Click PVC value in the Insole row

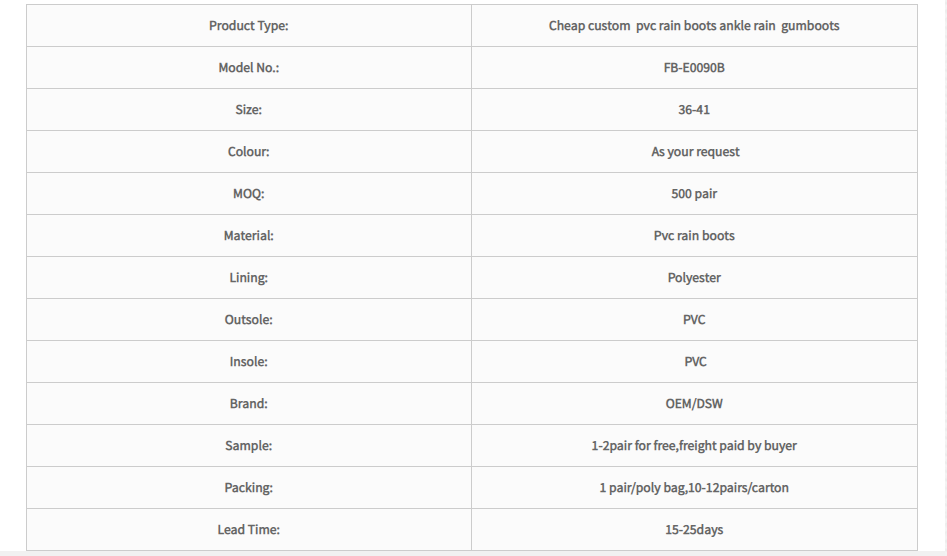point(695,362)
